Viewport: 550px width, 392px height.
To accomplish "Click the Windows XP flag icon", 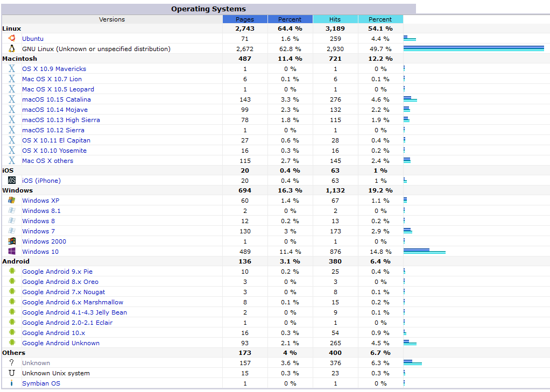I will pyautogui.click(x=12, y=201).
